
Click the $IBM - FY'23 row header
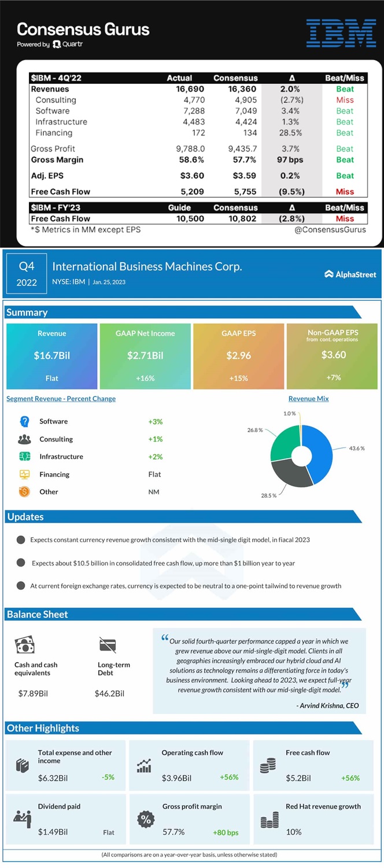57,208
